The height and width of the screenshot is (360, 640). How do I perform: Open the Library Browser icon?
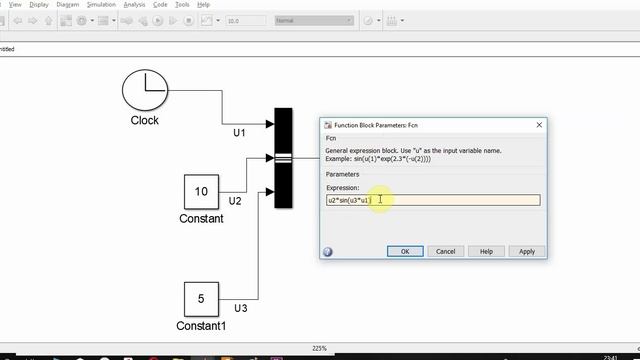[66, 20]
